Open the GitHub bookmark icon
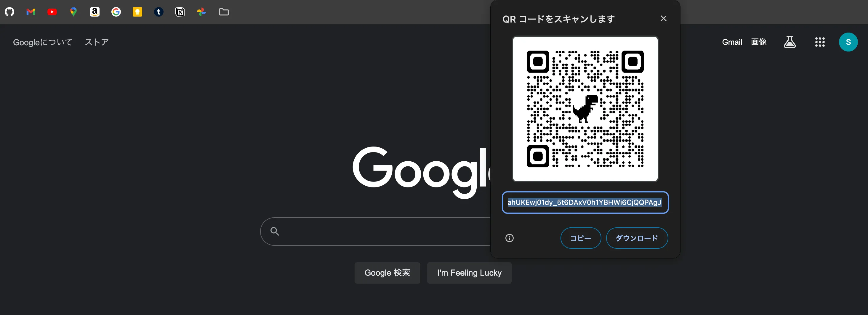Screen dimensions: 868x315 [9, 12]
